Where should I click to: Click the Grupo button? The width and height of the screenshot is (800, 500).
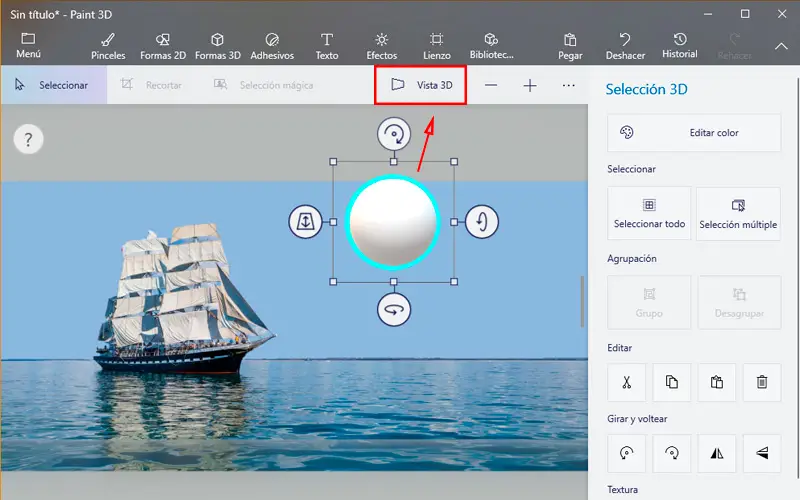(649, 303)
